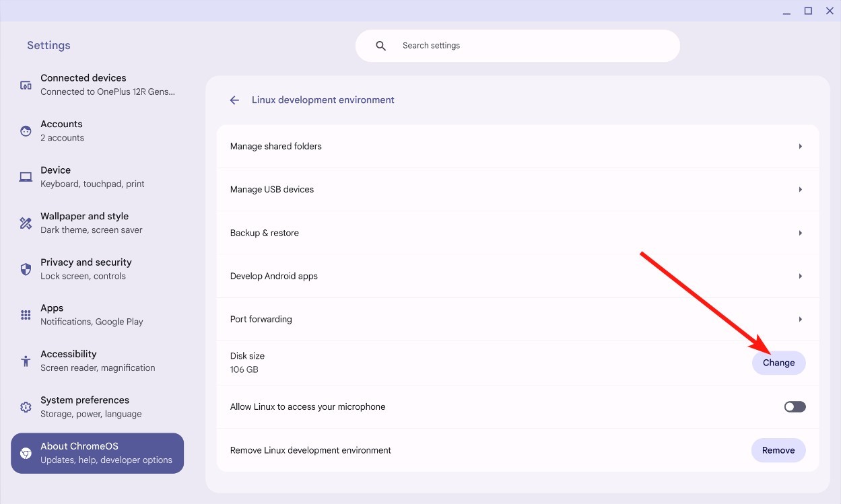Expand Port forwarding arrow
Screen dimensions: 841x504
pos(800,319)
